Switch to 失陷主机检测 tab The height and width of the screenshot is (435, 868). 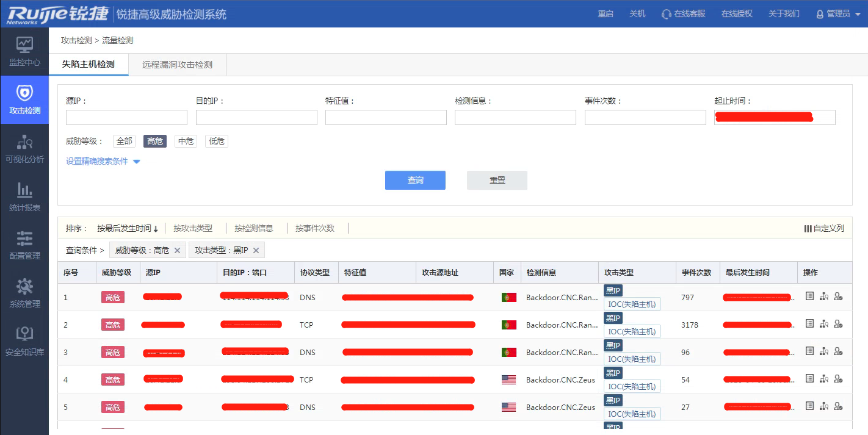(x=89, y=65)
